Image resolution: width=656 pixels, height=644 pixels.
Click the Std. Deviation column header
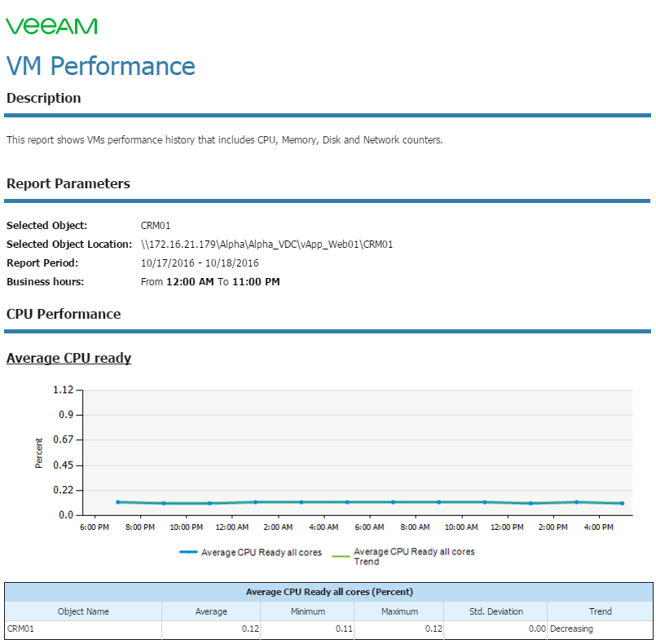(x=496, y=611)
